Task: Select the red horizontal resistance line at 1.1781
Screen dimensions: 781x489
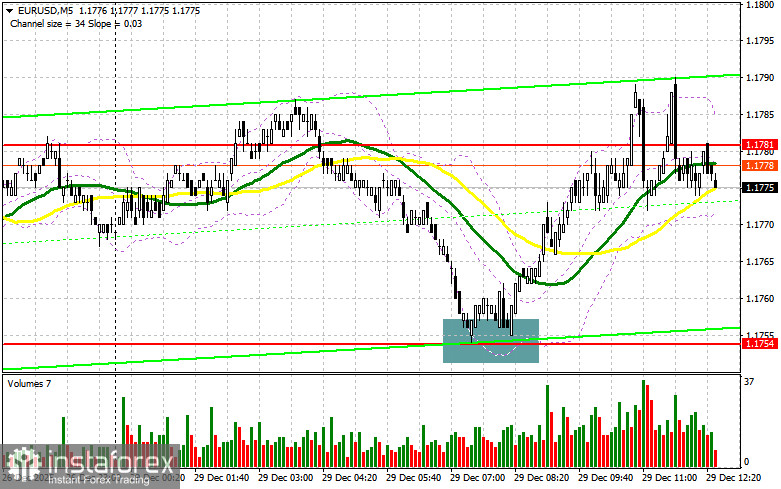Action: point(371,145)
